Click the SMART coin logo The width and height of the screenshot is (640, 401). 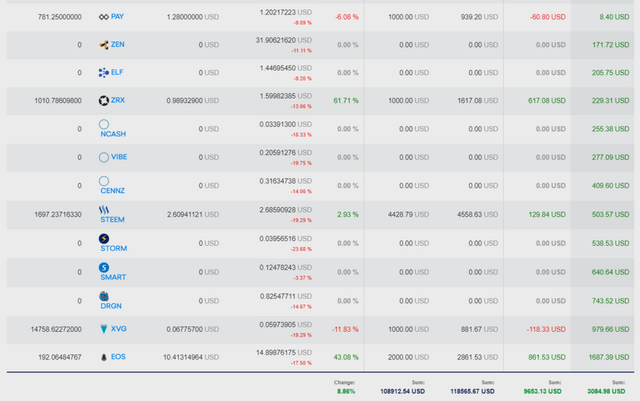point(104,267)
